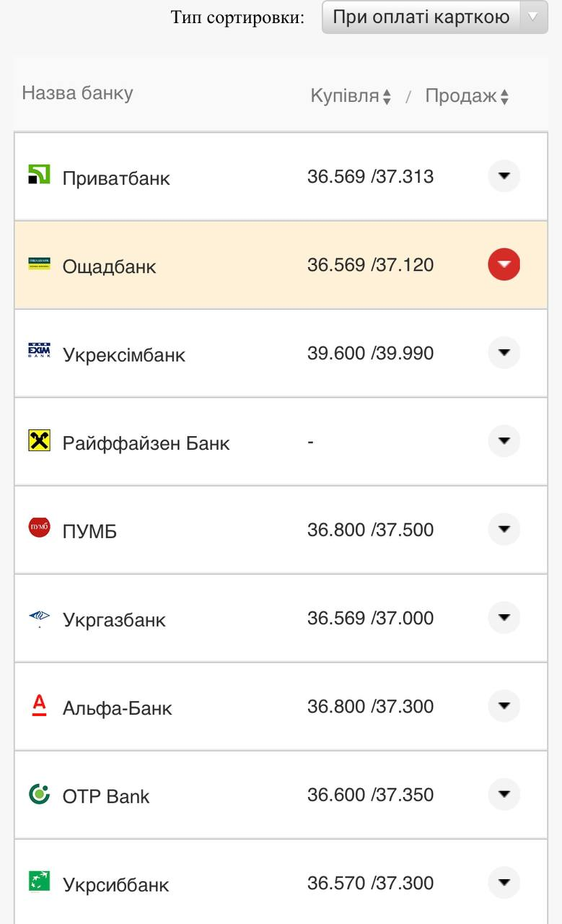Image resolution: width=562 pixels, height=924 pixels.
Task: Click the Райффайзен Банк name
Action: tap(146, 443)
